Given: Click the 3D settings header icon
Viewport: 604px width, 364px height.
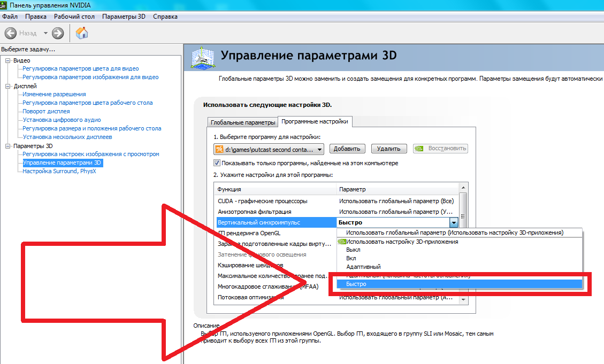Looking at the screenshot, I should click(x=203, y=58).
